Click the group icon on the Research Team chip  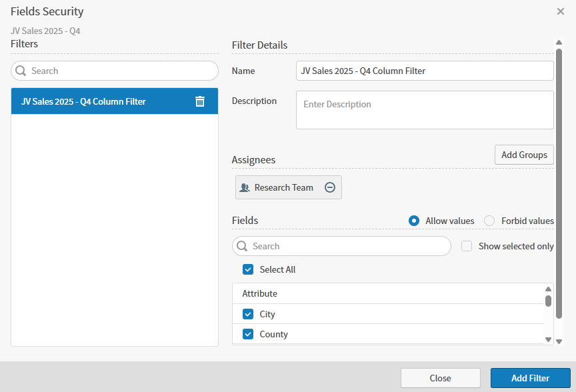pos(245,187)
